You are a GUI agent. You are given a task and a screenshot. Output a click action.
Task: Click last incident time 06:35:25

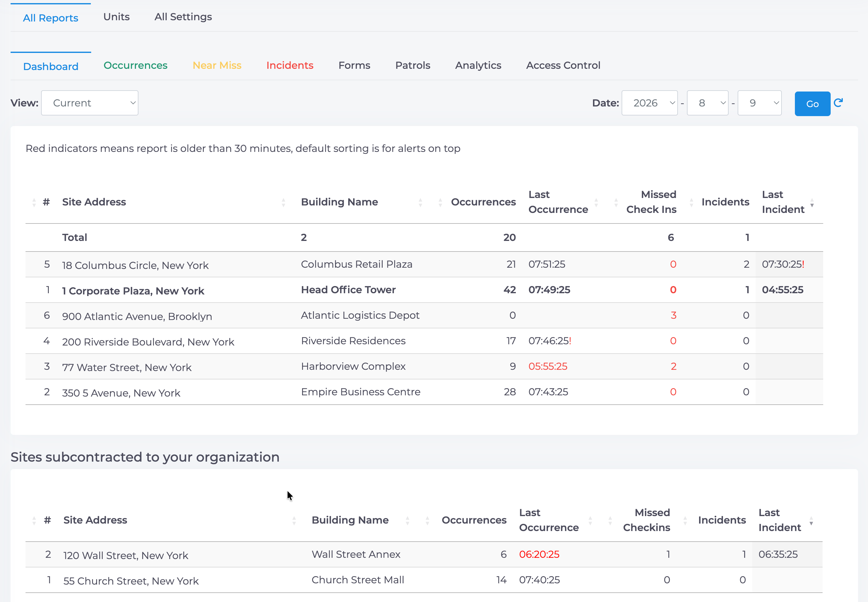coord(778,555)
